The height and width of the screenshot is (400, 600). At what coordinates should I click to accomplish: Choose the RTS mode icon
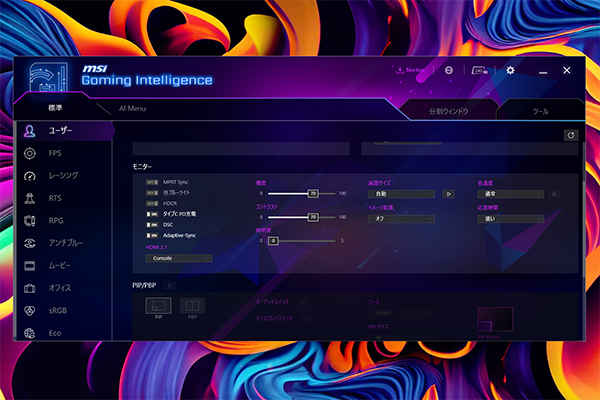30,198
